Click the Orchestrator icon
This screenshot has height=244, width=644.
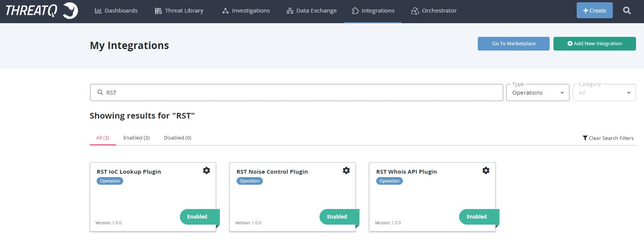click(415, 11)
